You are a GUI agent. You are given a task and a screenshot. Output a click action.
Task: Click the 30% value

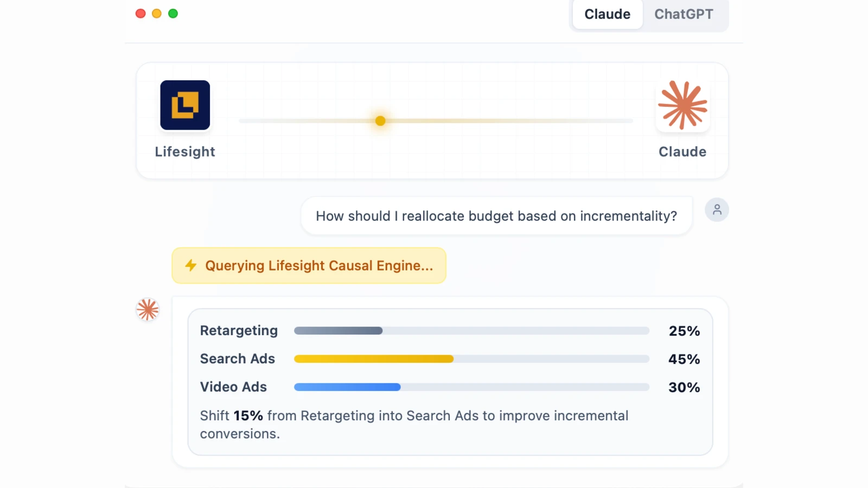tap(684, 387)
